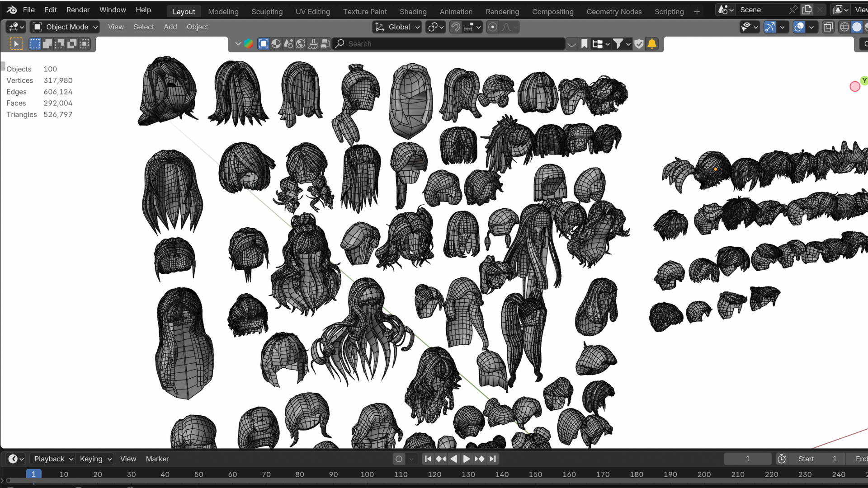
Task: Switch to the Geometry Nodes workspace tab
Action: (614, 12)
